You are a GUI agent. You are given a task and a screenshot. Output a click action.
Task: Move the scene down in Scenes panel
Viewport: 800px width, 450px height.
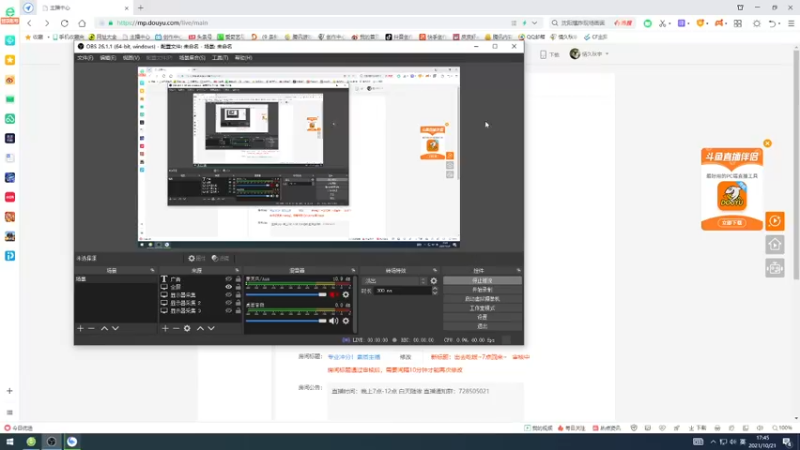tap(115, 329)
